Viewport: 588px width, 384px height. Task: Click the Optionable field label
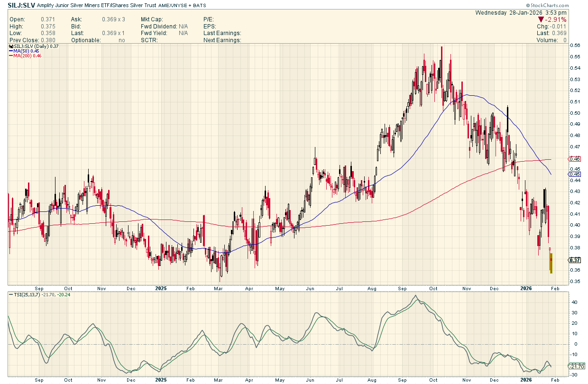click(x=86, y=40)
